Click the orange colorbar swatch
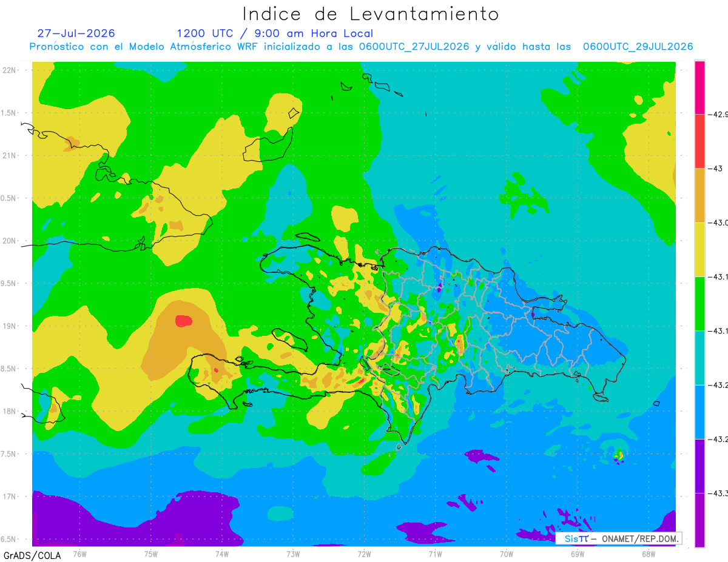 pos(699,195)
